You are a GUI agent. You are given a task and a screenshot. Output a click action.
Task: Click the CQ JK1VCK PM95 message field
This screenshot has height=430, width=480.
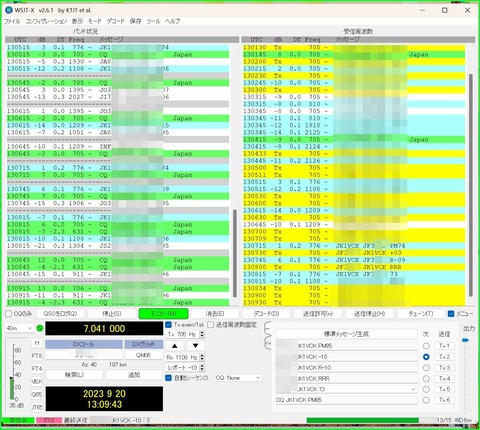tap(346, 400)
